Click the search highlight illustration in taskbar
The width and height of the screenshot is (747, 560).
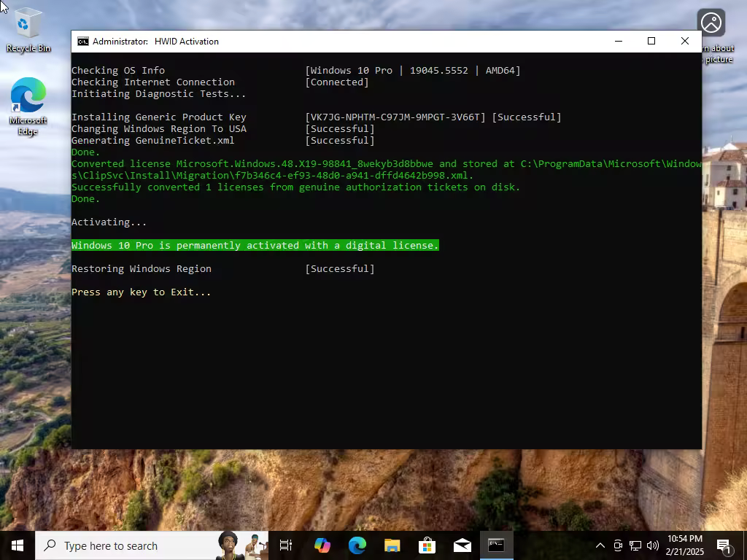(242, 545)
